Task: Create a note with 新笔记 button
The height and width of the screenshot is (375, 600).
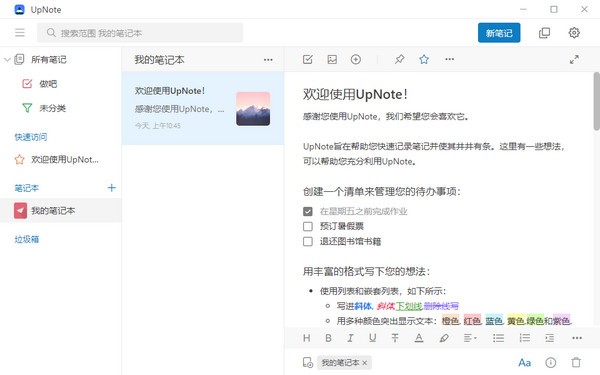Action: (499, 33)
